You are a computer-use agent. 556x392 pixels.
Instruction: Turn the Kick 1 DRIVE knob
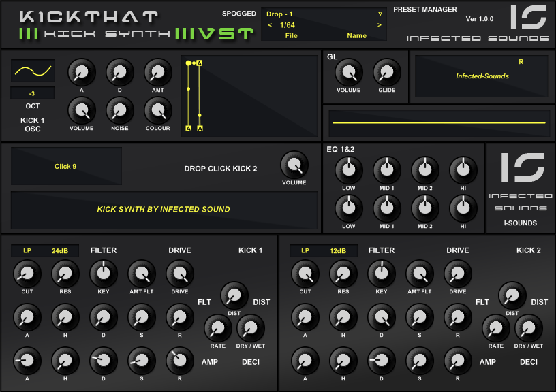(180, 274)
